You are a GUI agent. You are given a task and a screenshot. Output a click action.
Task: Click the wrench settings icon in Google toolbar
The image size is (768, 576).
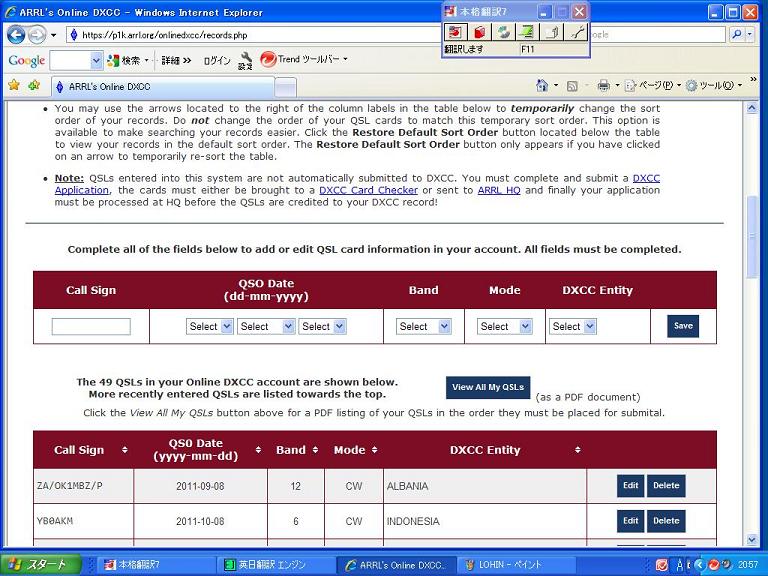[x=245, y=60]
